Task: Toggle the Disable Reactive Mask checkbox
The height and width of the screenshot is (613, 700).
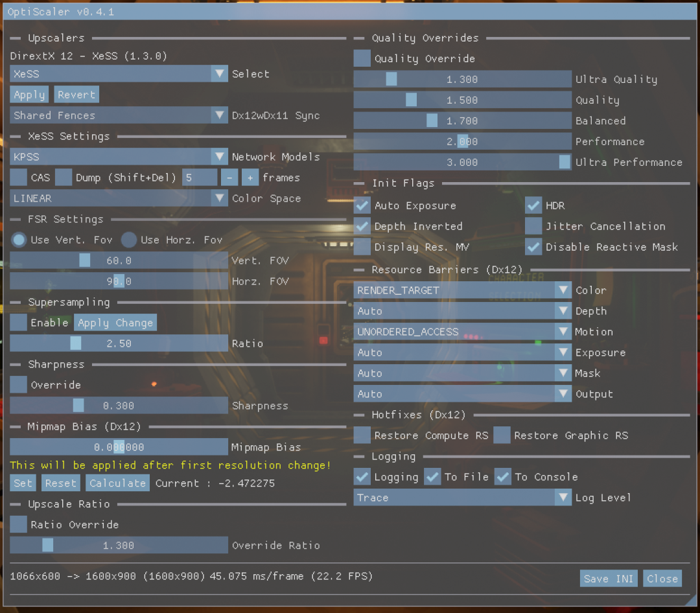Action: (533, 247)
